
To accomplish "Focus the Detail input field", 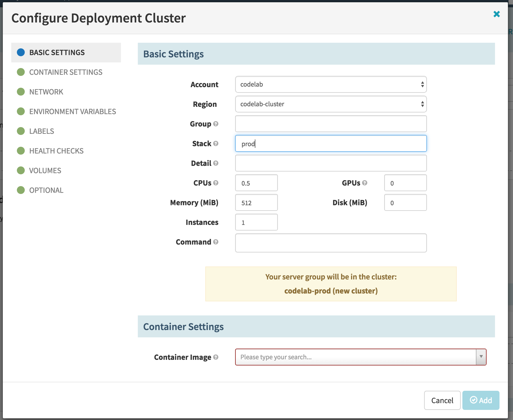I will pyautogui.click(x=331, y=163).
